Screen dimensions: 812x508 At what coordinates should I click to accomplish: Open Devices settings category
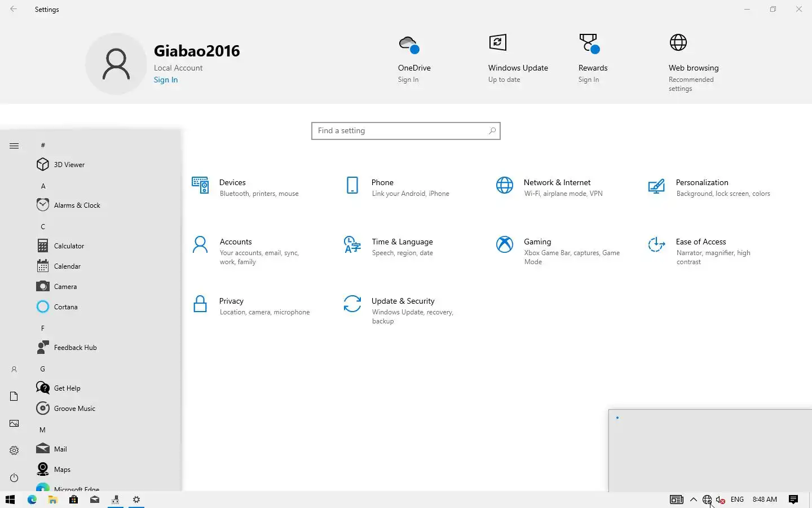245,187
